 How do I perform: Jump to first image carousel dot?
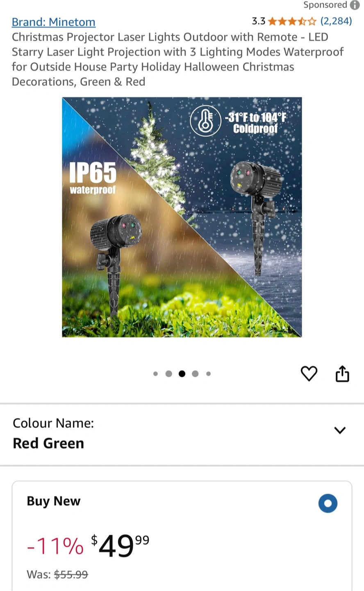pos(155,373)
